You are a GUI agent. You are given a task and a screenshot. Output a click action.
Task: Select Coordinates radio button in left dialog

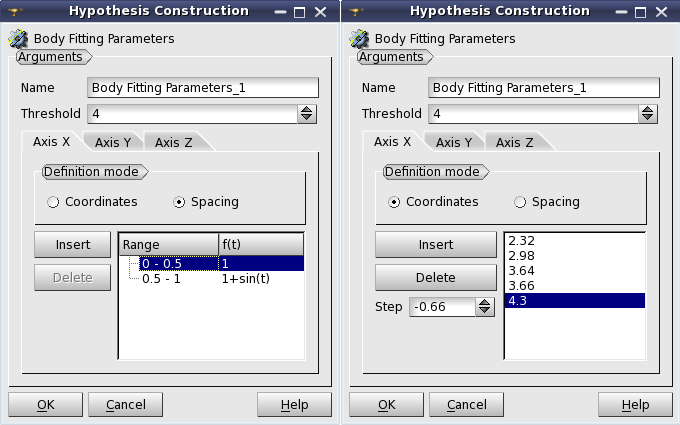[x=53, y=202]
